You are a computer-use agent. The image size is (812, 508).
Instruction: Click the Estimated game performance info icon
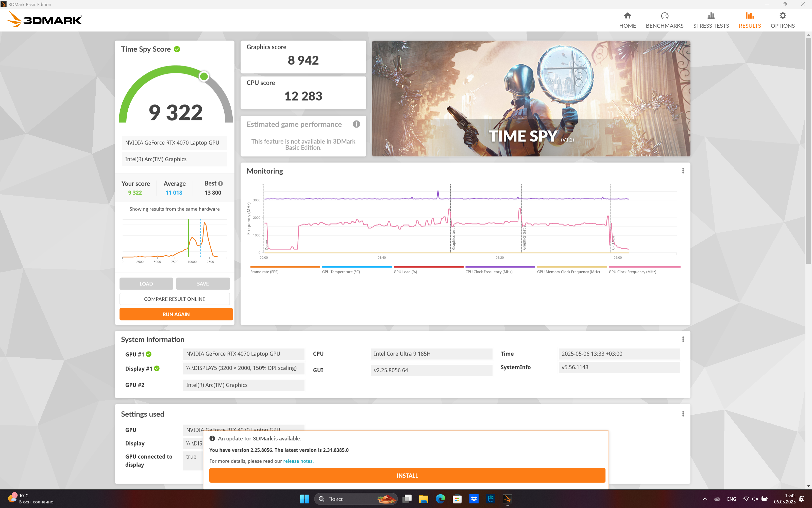(356, 124)
